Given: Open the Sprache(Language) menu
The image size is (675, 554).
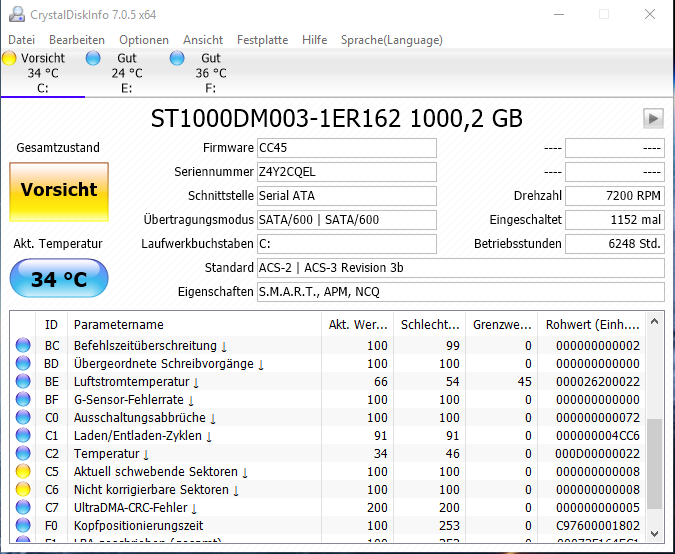Looking at the screenshot, I should (x=391, y=40).
